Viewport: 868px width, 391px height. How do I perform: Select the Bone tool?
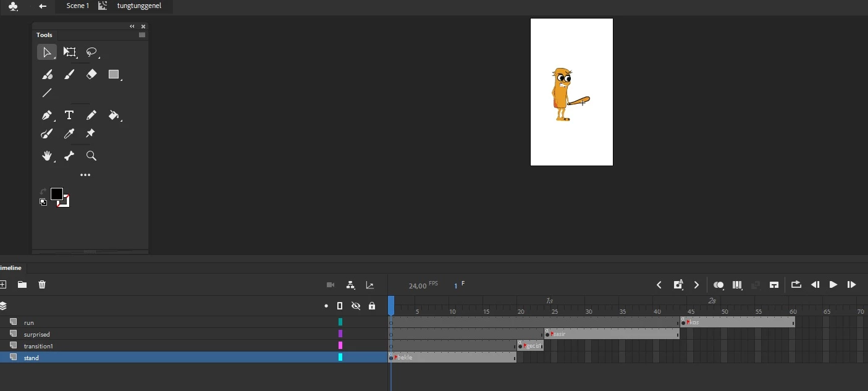69,156
